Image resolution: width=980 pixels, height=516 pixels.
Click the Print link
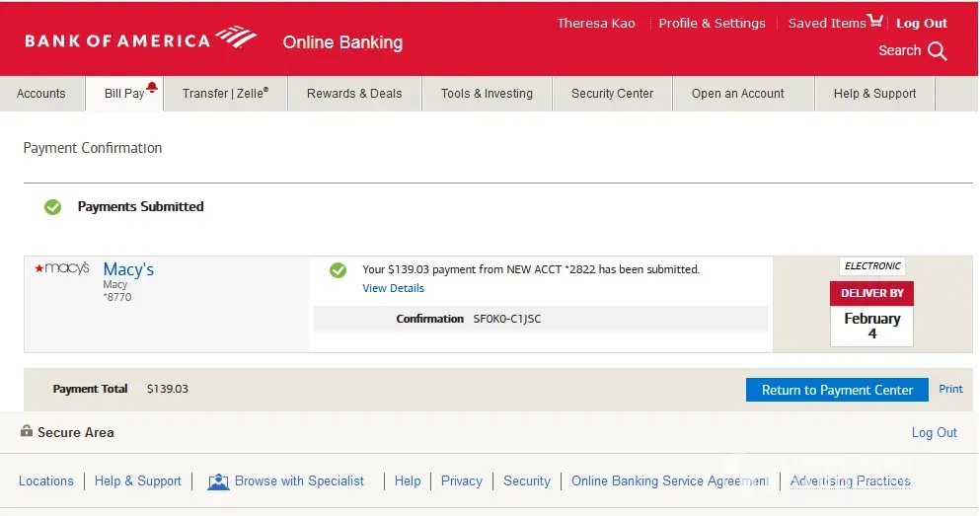(950, 389)
